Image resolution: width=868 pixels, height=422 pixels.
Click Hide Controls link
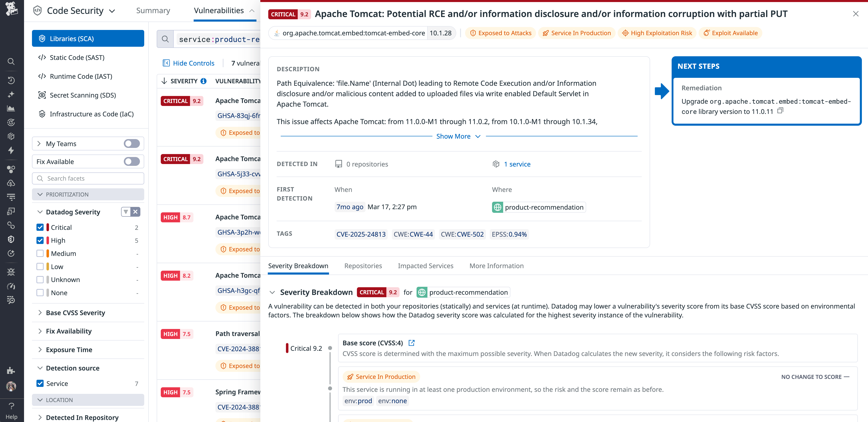click(193, 63)
